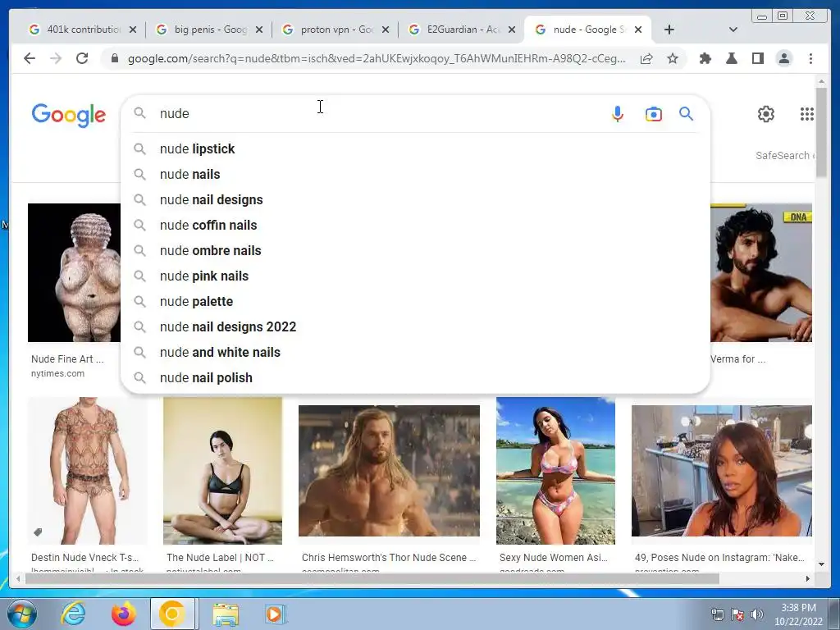Open Windows Explorer folder in taskbar
The image size is (840, 630).
pos(226,614)
